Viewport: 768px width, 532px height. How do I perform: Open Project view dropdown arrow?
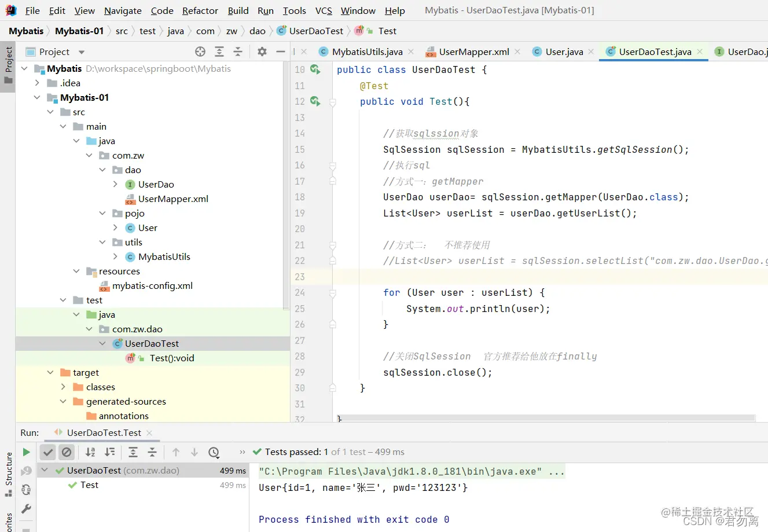82,52
